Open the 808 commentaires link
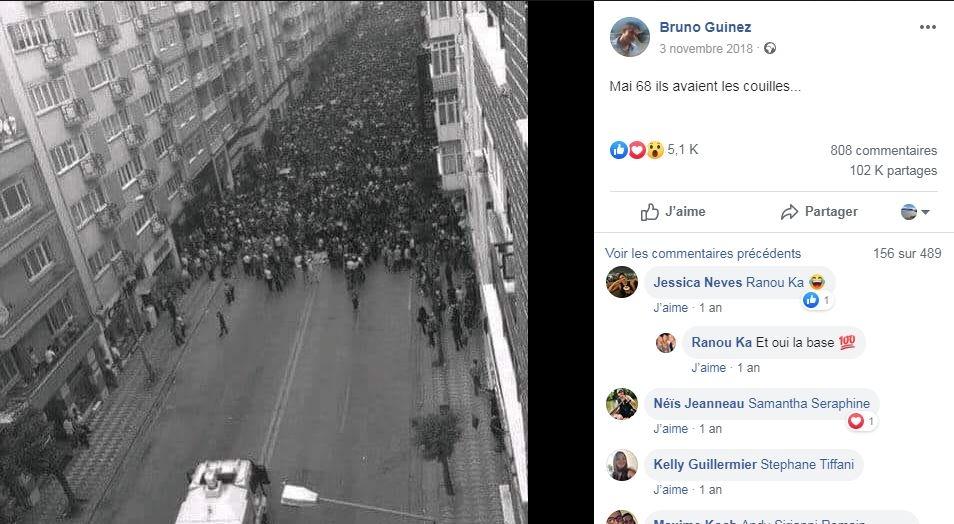The width and height of the screenshot is (954, 524). pyautogui.click(x=883, y=150)
